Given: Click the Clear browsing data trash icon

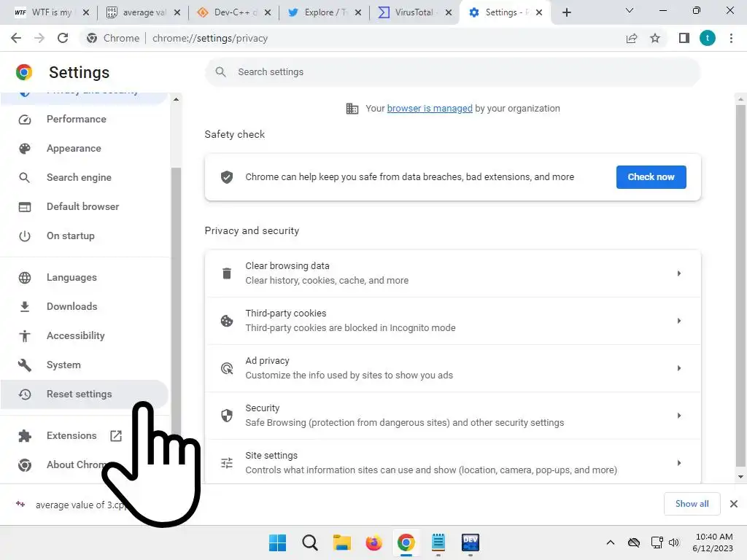Looking at the screenshot, I should point(227,273).
